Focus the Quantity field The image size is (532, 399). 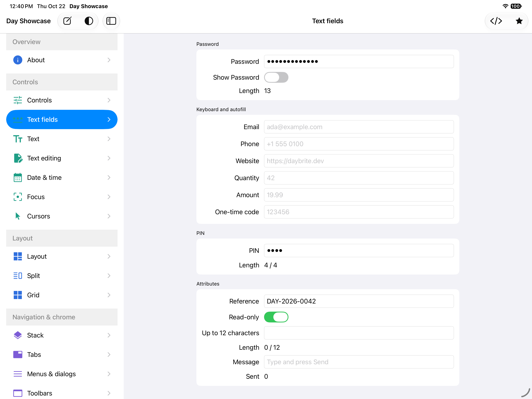(359, 178)
